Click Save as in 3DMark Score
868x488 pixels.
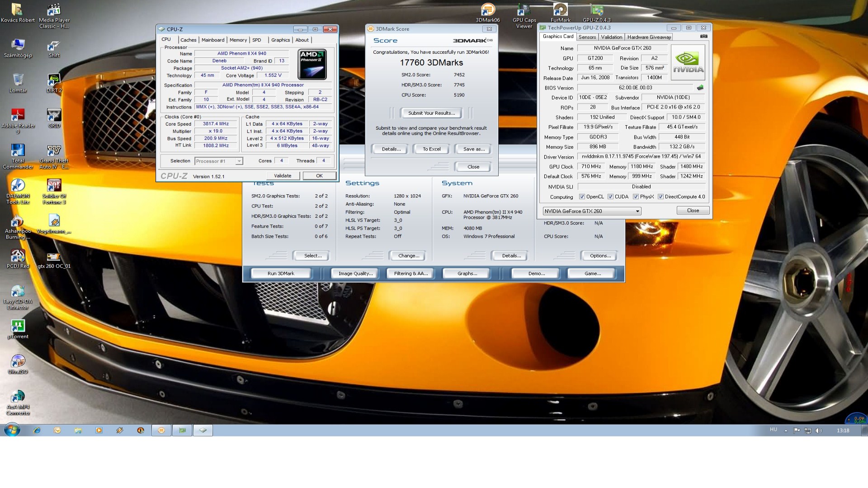pyautogui.click(x=473, y=149)
